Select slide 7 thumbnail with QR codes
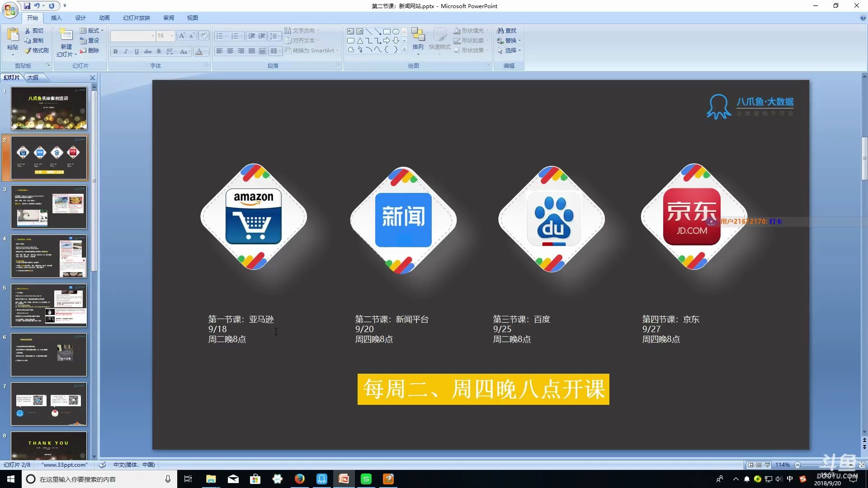Image resolution: width=868 pixels, height=488 pixels. click(x=49, y=404)
